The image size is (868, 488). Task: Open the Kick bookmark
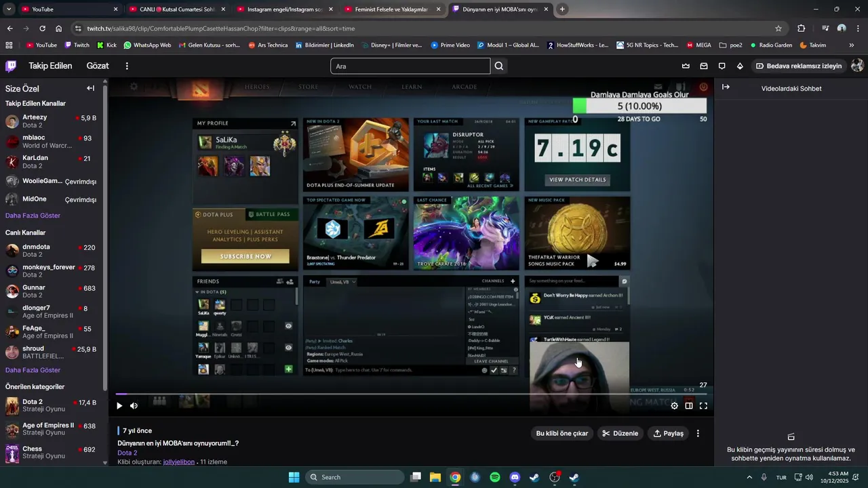(x=106, y=45)
